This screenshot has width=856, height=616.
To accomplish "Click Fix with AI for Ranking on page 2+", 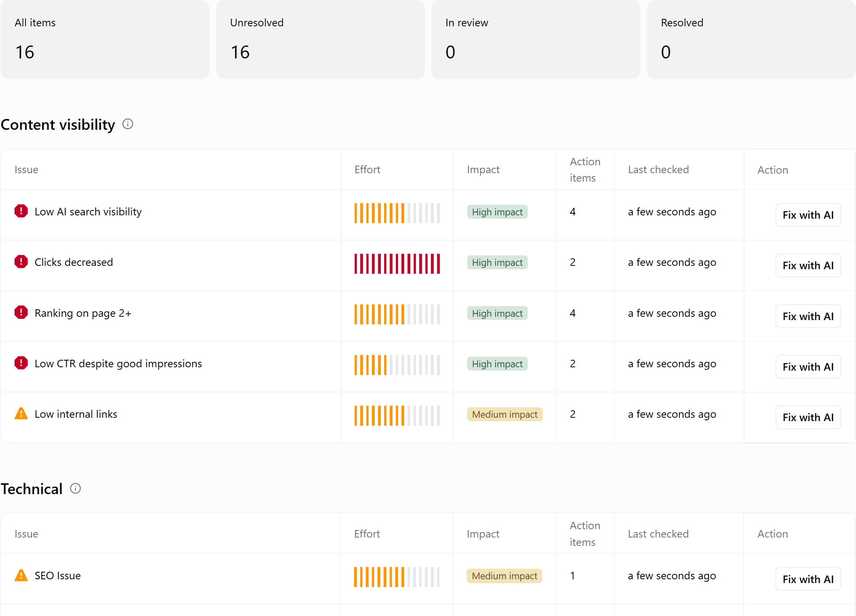I will point(808,316).
